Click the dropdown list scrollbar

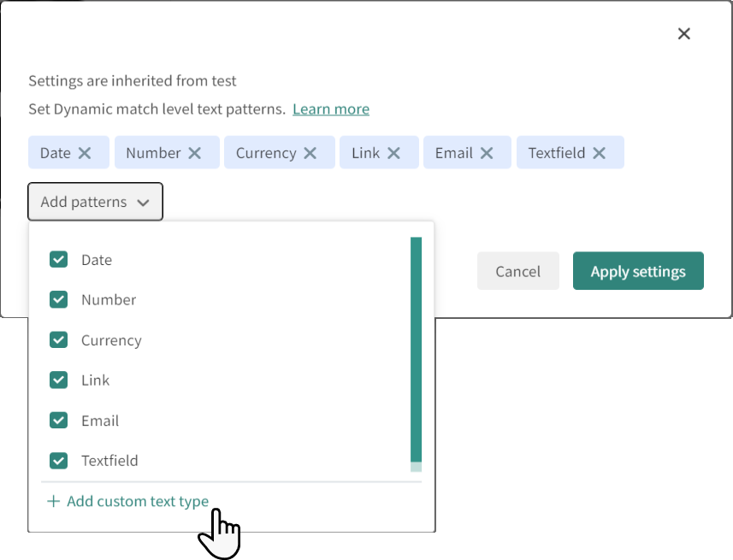click(416, 351)
